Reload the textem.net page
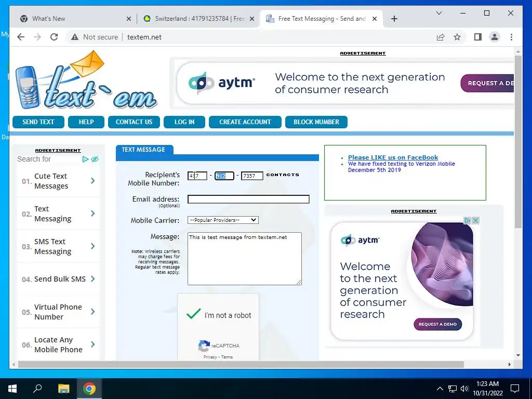532x399 pixels. click(54, 37)
